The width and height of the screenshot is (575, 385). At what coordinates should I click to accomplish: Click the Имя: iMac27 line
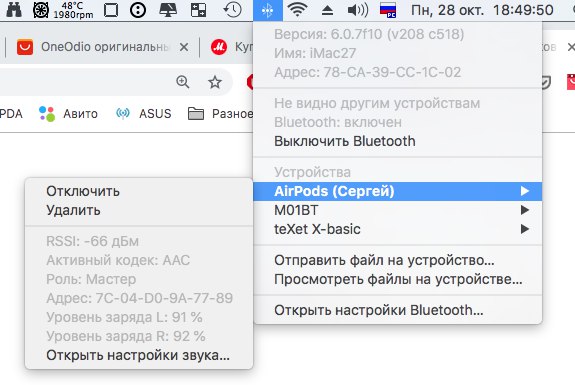[398, 53]
